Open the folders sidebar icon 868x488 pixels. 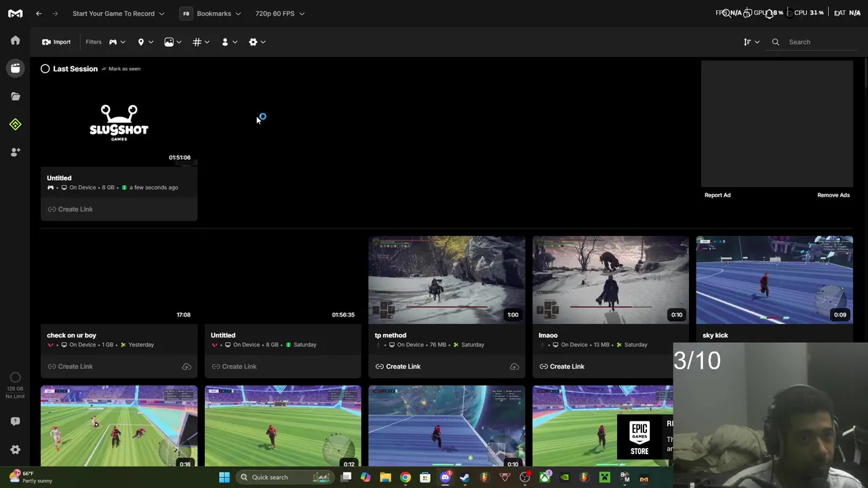click(15, 96)
